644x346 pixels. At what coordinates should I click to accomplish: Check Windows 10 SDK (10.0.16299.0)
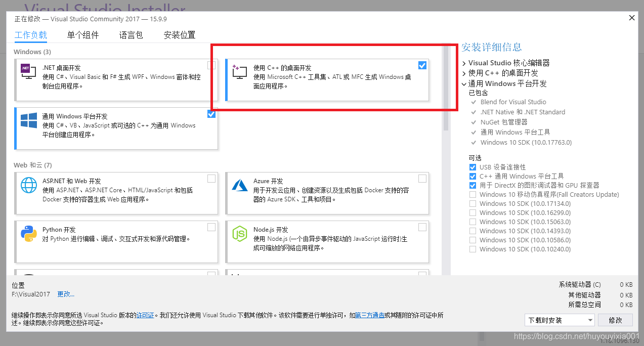473,212
